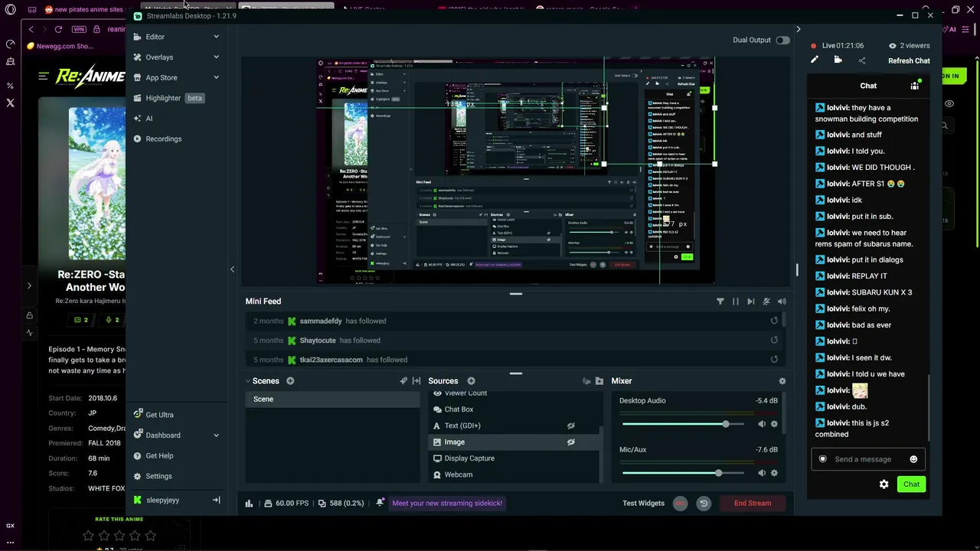Screen dimensions: 980x551
Task: Mute the Mic/Aux channel
Action: point(761,473)
